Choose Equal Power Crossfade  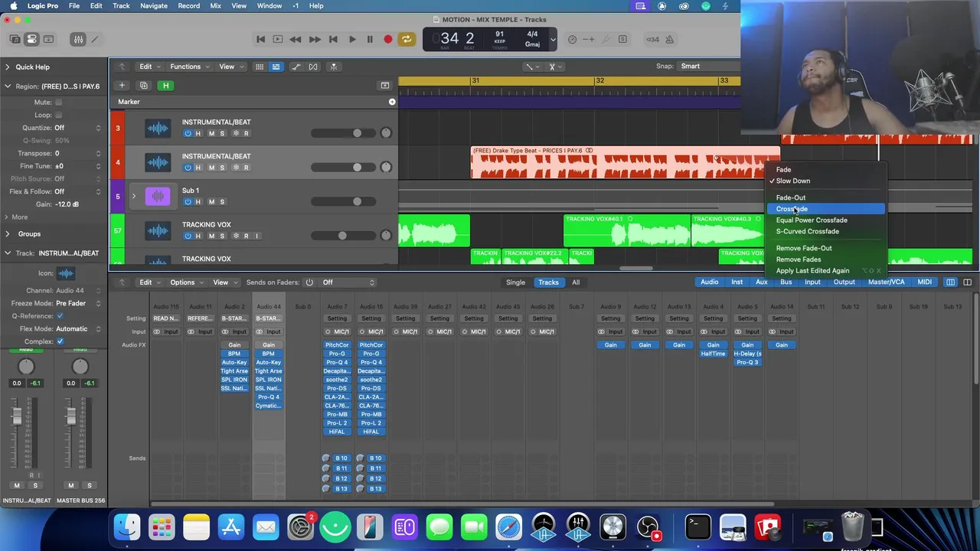(811, 220)
